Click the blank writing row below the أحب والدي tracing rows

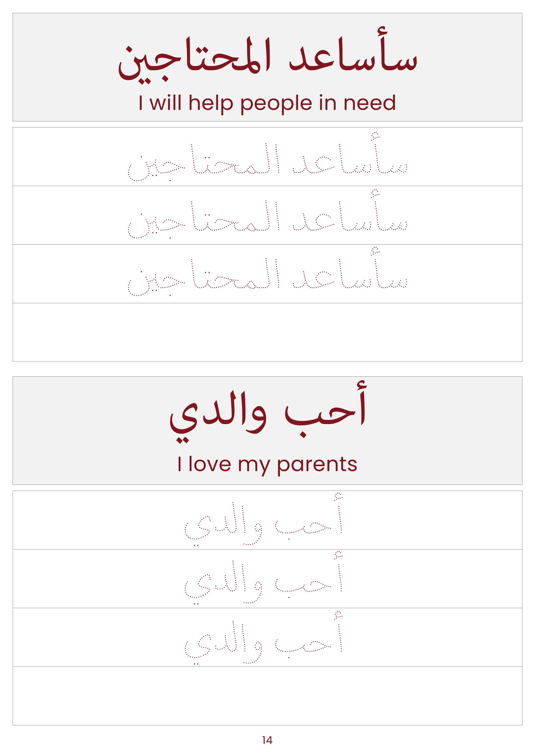(x=267, y=696)
